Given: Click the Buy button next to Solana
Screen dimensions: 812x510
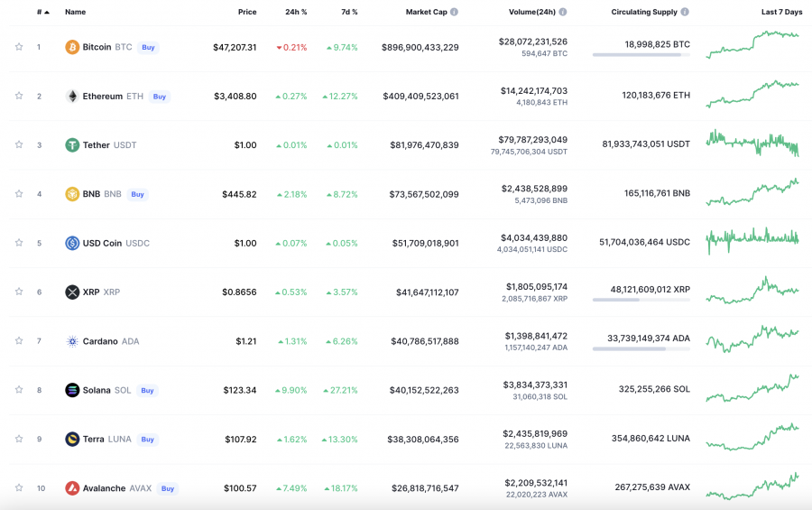Looking at the screenshot, I should pos(147,391).
